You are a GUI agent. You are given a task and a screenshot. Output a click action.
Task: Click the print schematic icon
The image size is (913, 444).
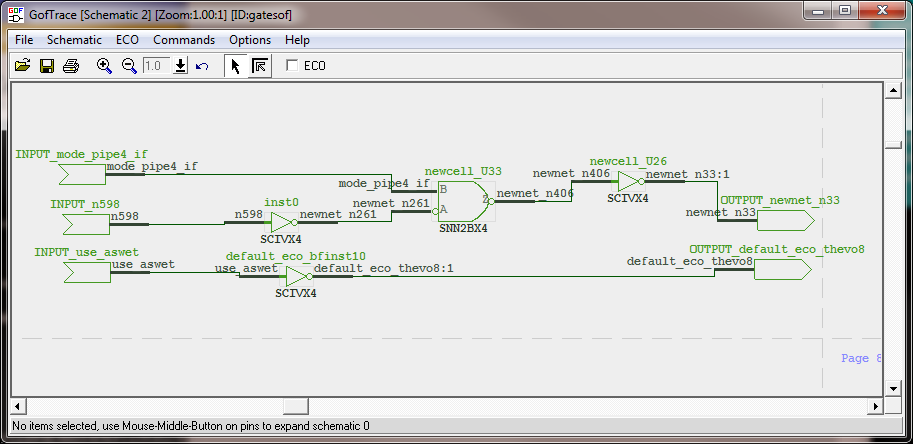[71, 66]
